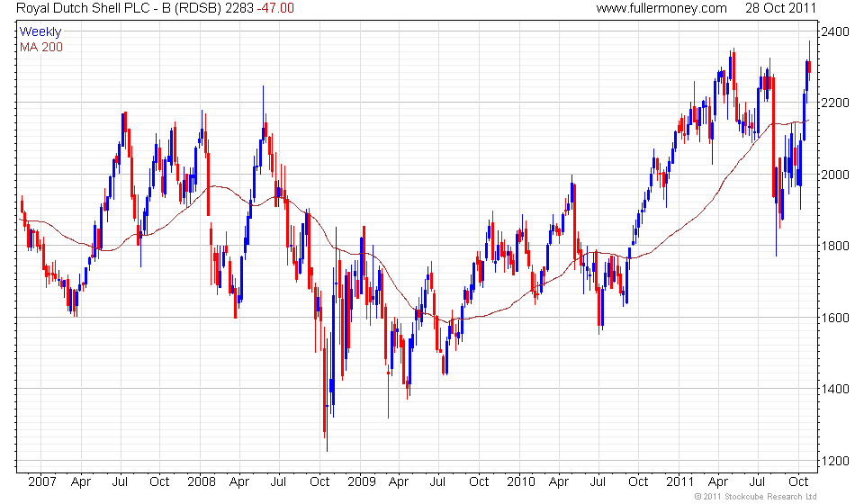
Task: Click the 'Oct' label right of 2011 Jul
Action: click(798, 481)
